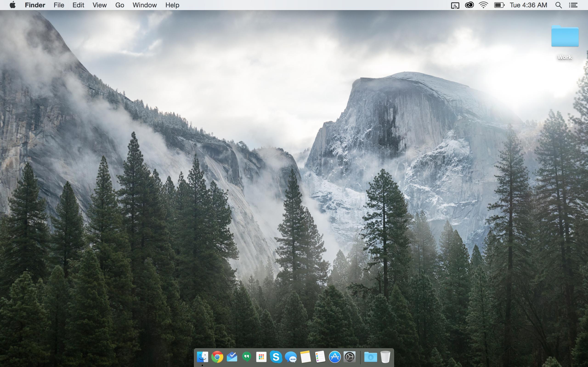Screen dimensions: 588x367
Task: Open the Go menu
Action: coord(119,5)
